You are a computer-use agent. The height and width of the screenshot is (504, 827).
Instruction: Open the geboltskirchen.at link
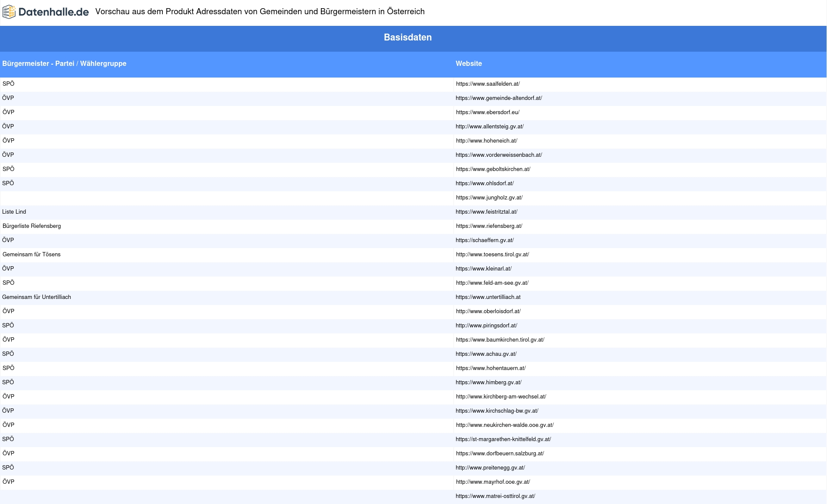coord(493,169)
